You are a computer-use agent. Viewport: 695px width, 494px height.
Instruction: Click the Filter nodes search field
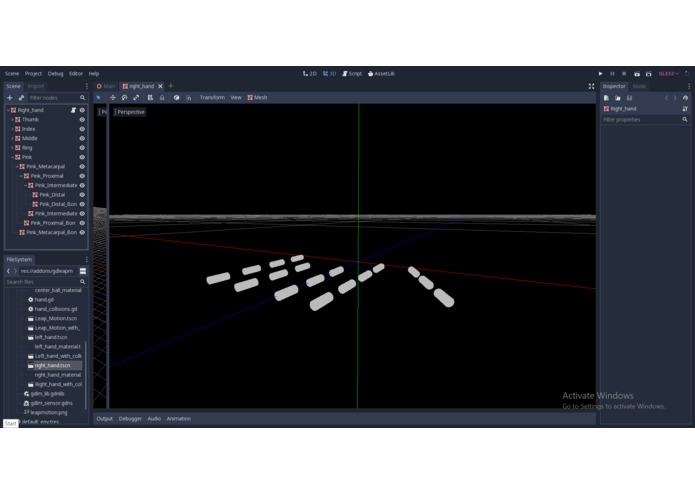coord(57,97)
